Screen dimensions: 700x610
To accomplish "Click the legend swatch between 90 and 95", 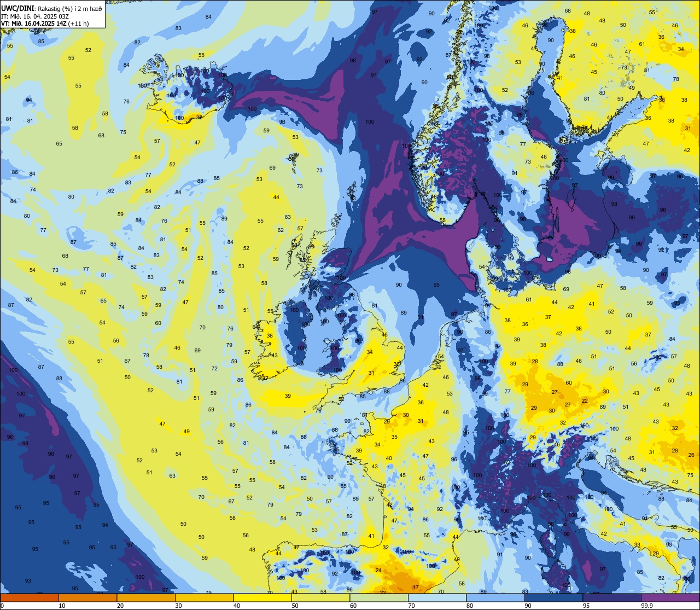I will pos(553,597).
